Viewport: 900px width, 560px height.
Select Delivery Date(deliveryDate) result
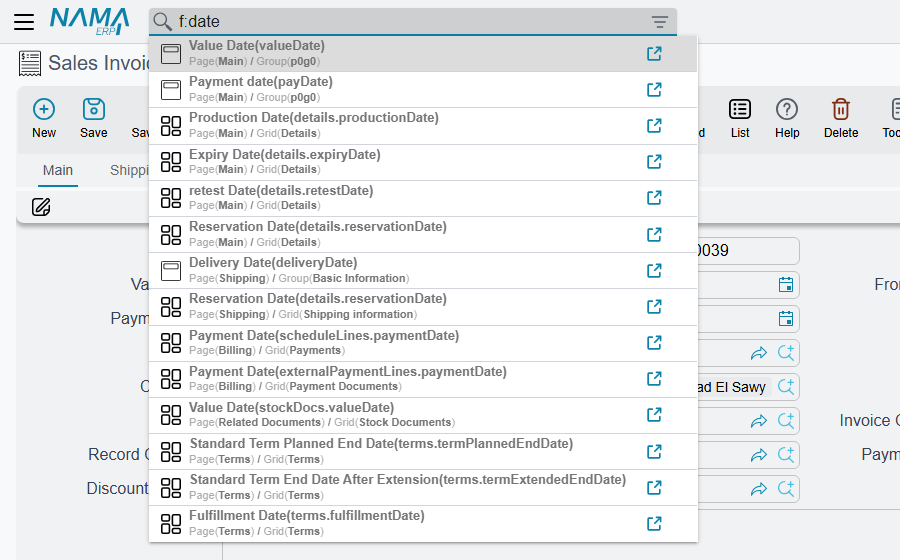423,270
